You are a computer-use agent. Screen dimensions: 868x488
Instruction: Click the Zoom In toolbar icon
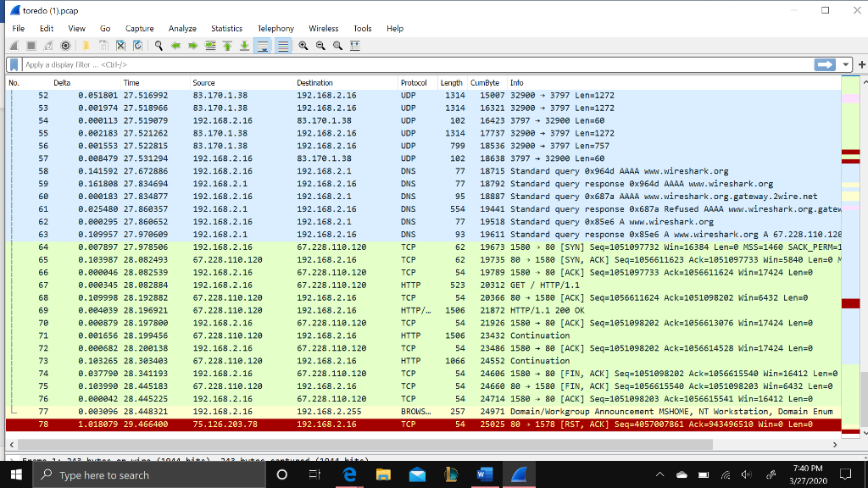click(x=303, y=46)
